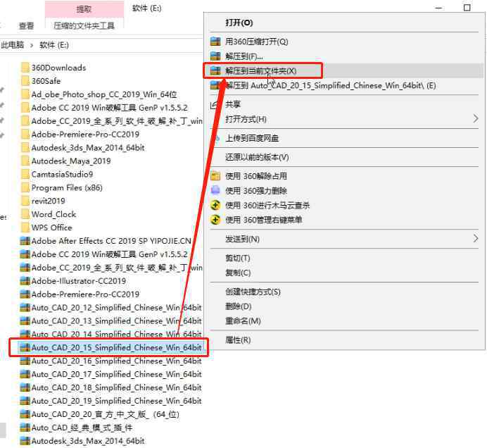Click archive icon of Autodesk_3ds_Max_2014_64bit archive
Screen dimensions: 487x448
click(25, 440)
